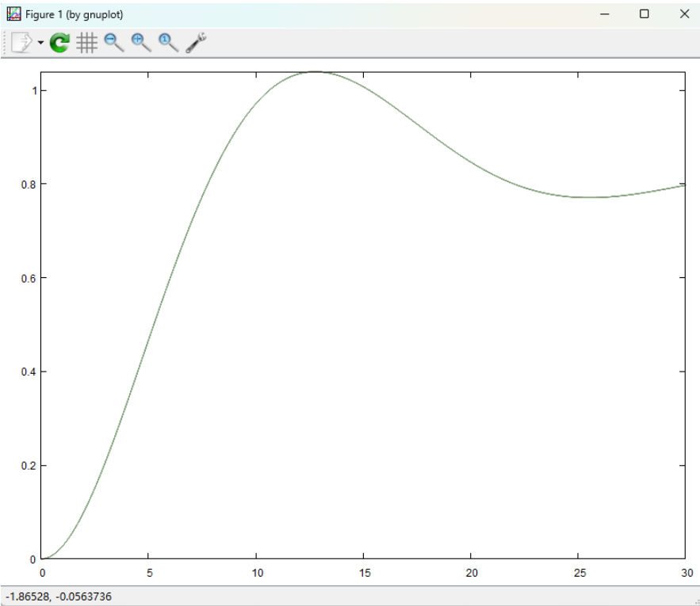Click the y-axis tick label 0.6
700x606 pixels.
tap(28, 278)
